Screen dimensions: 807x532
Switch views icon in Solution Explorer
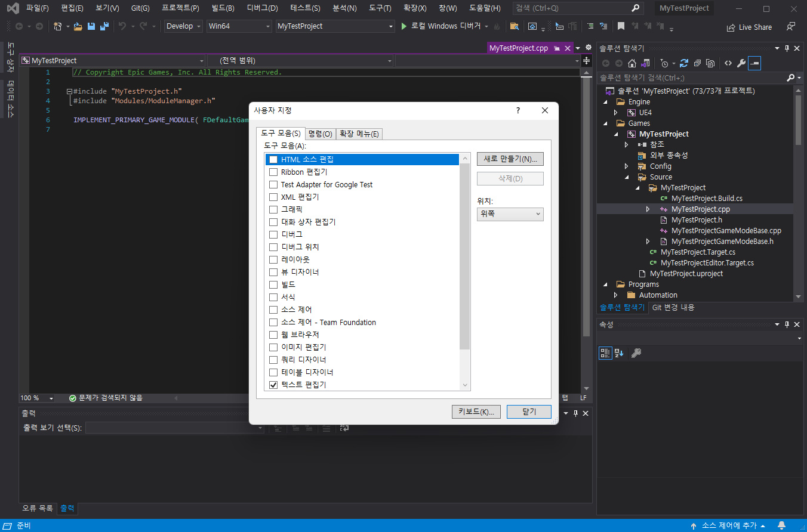645,63
